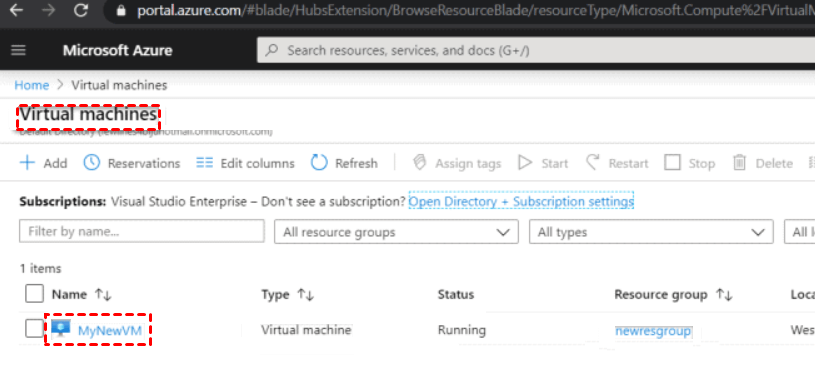Focus the Filter by name field
815x376 pixels.
pos(142,231)
